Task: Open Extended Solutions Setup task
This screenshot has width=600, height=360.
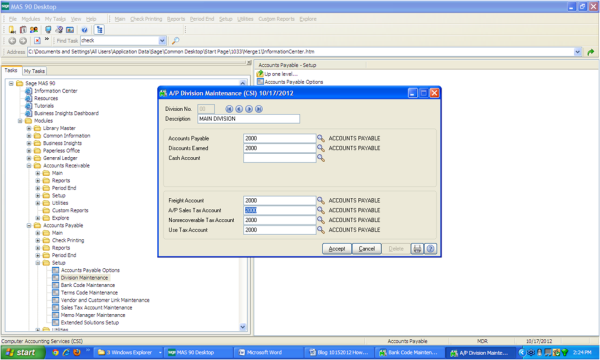Action: pos(90,323)
